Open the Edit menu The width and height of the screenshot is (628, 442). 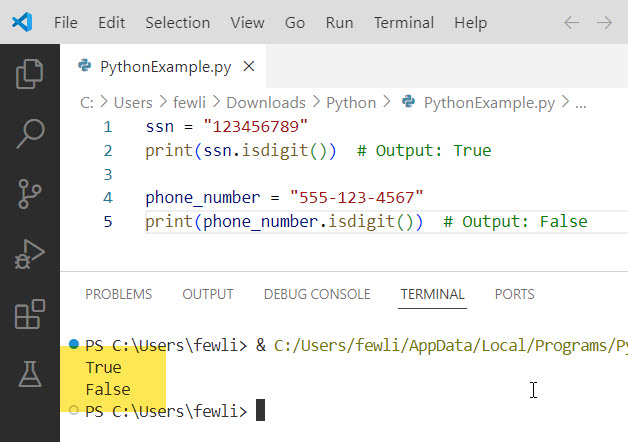click(x=112, y=22)
